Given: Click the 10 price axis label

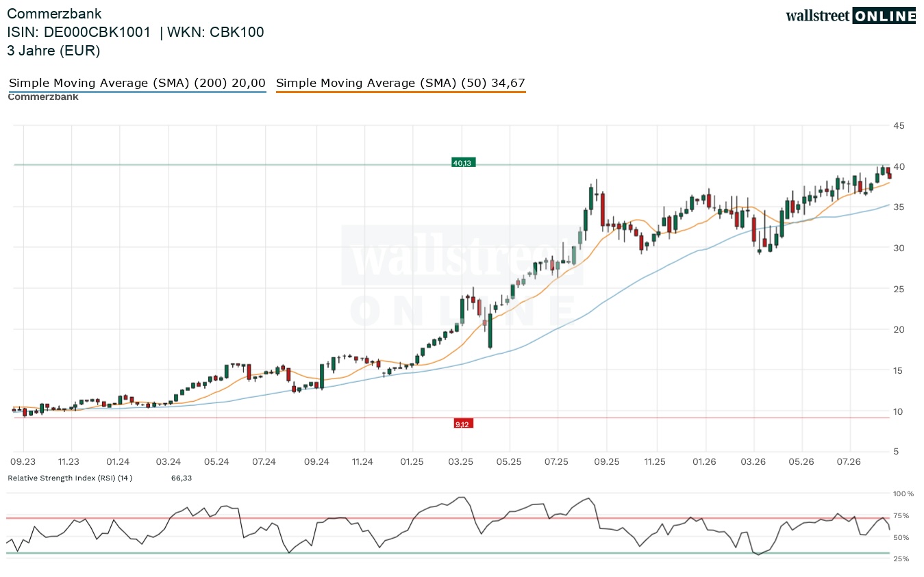Looking at the screenshot, I should [899, 411].
